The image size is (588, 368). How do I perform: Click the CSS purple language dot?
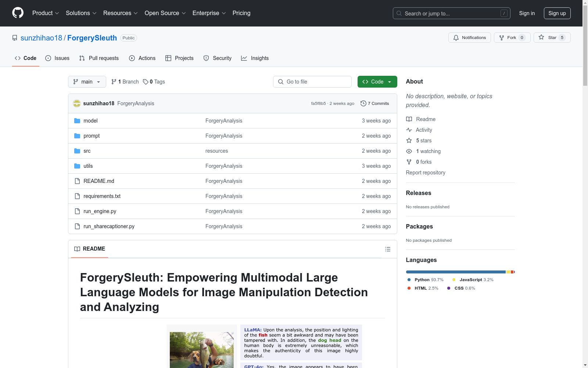click(449, 288)
